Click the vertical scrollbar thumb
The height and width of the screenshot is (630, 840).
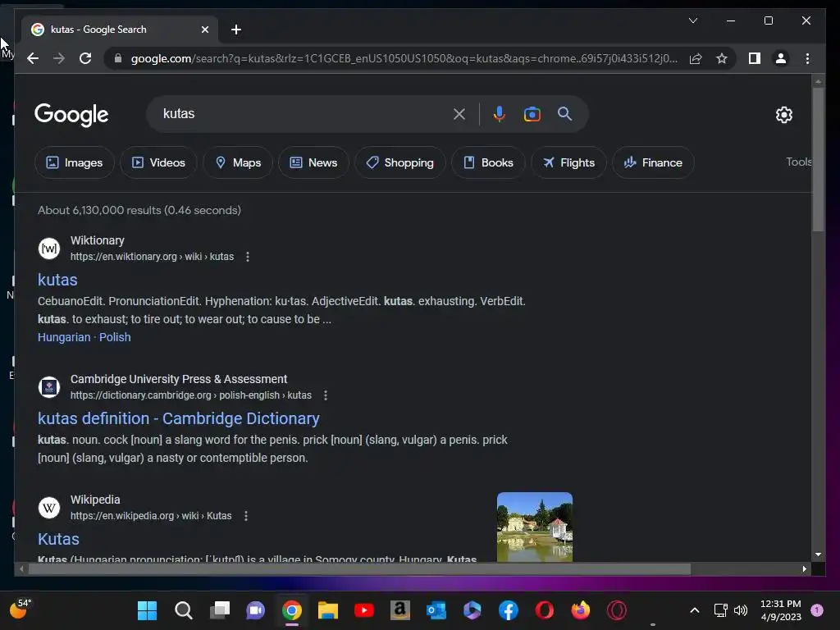click(x=818, y=160)
